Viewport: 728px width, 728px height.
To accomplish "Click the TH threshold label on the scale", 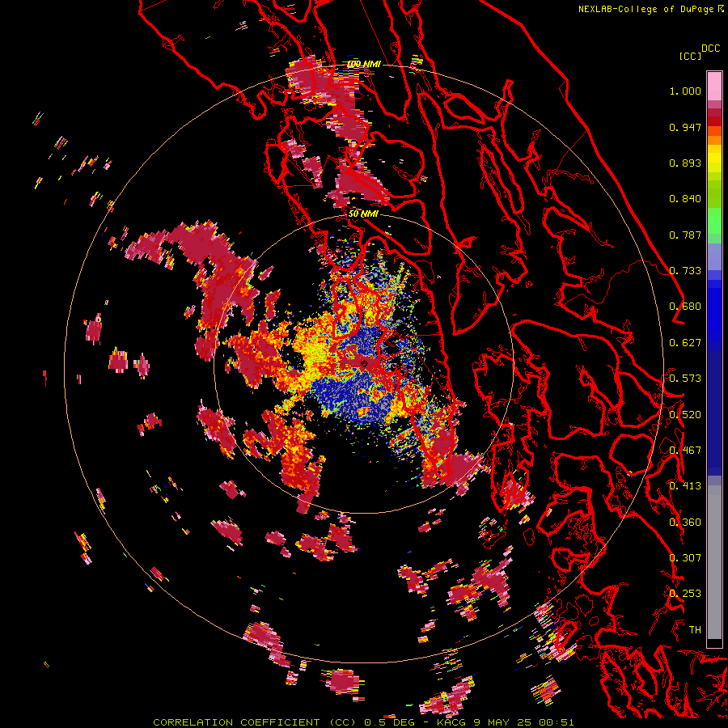I will 695,630.
